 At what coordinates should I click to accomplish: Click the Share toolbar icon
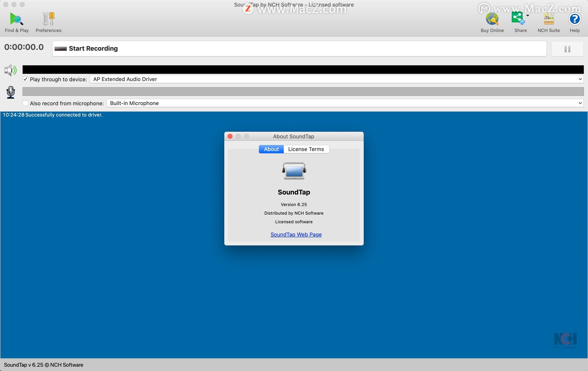[518, 18]
